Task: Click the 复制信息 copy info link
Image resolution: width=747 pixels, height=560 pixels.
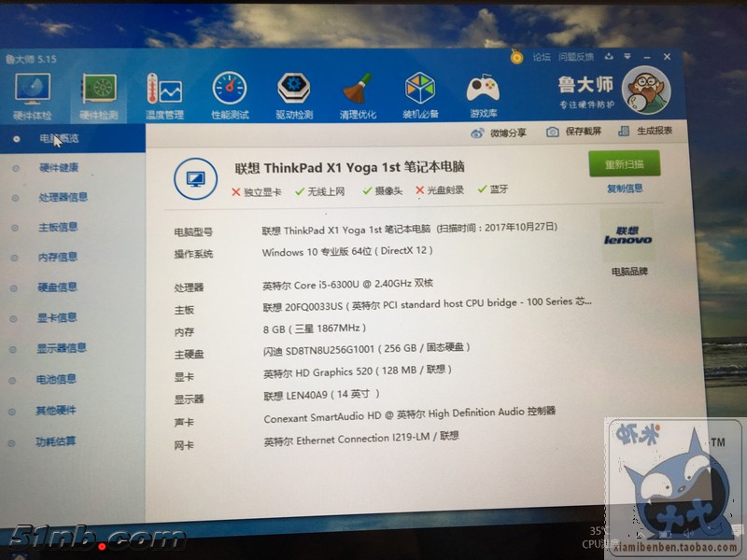Action: click(625, 188)
